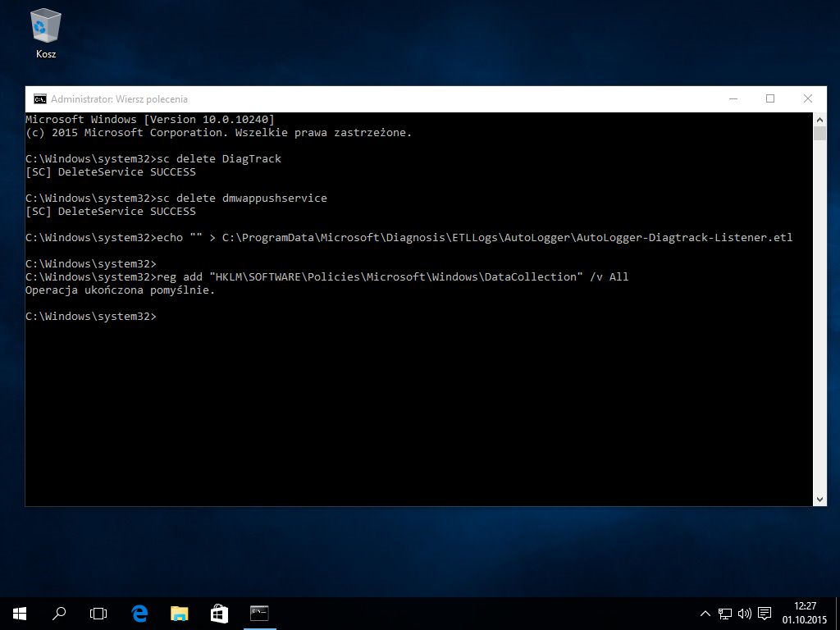Viewport: 840px width, 630px height.
Task: Click the 'sc delete DiagTrack' command line
Action: (153, 158)
